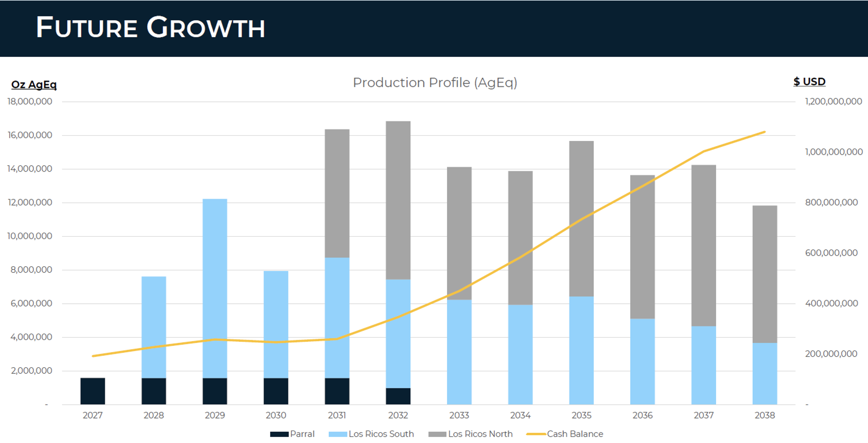Click the Cash Balance legend line marker
This screenshot has height=443, width=868.
click(536, 434)
